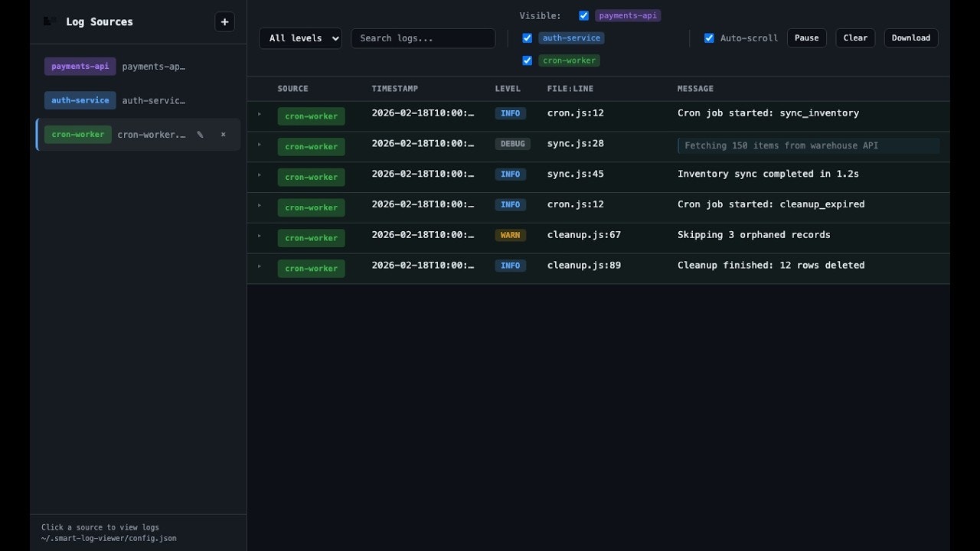980x551 pixels.
Task: Clear all displayed logs
Action: pyautogui.click(x=854, y=37)
